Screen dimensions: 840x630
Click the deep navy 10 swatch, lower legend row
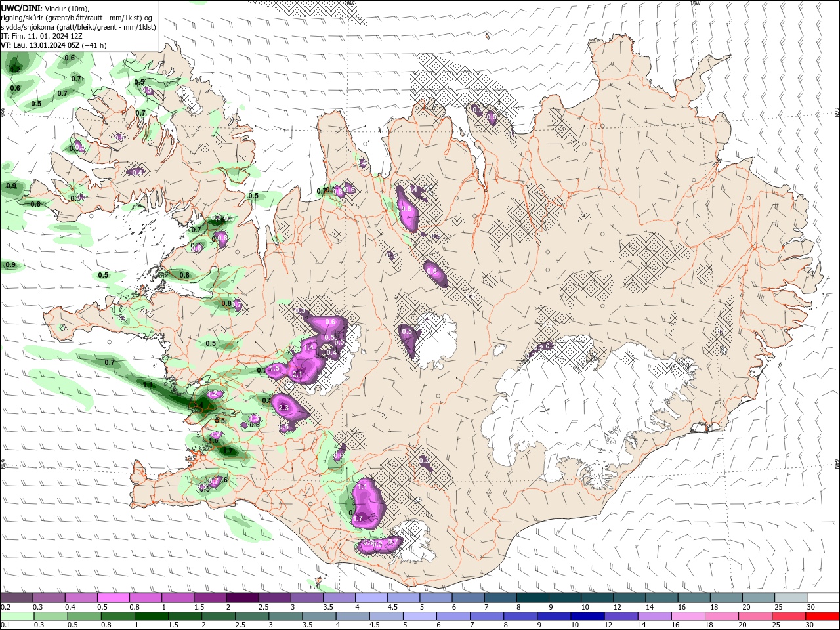[x=587, y=616]
